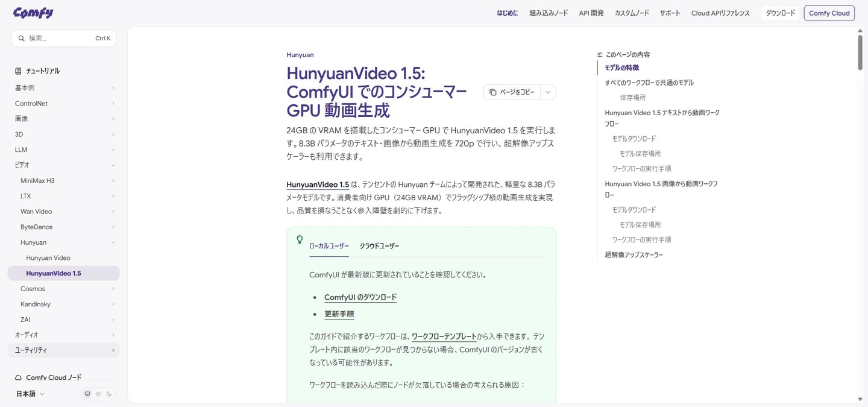Expand the Kandinsky section
The width and height of the screenshot is (868, 407).
63,304
